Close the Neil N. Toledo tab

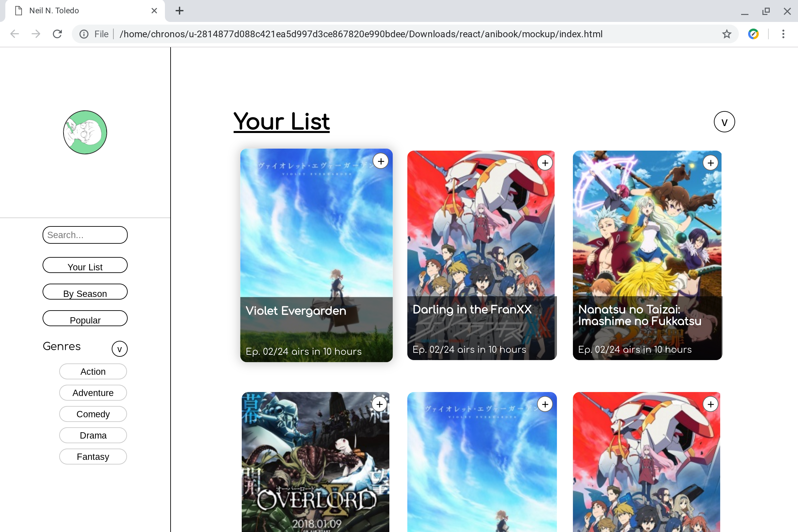(154, 11)
